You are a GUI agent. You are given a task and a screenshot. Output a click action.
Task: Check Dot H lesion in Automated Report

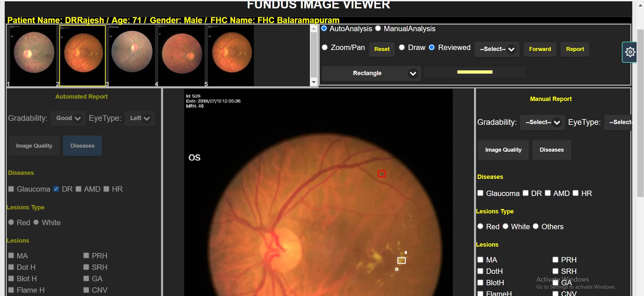pos(11,267)
